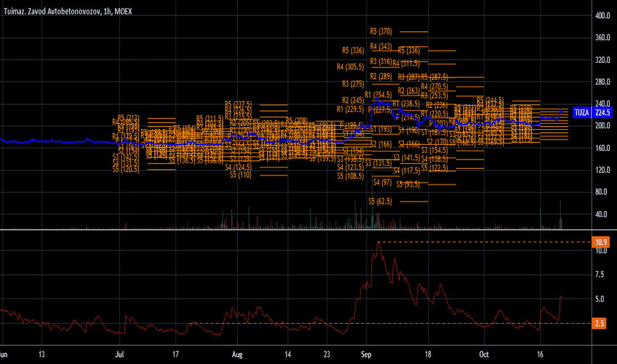Click the orange 10.9 indicator level label

pyautogui.click(x=600, y=242)
